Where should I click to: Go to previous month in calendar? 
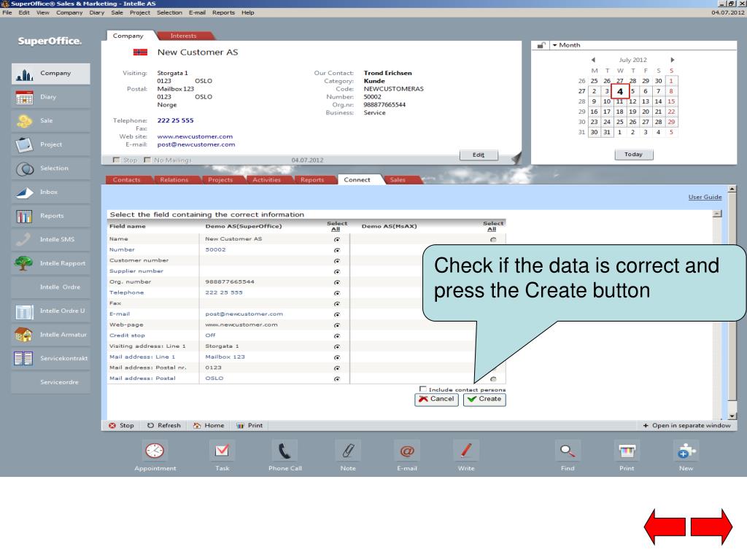point(593,60)
